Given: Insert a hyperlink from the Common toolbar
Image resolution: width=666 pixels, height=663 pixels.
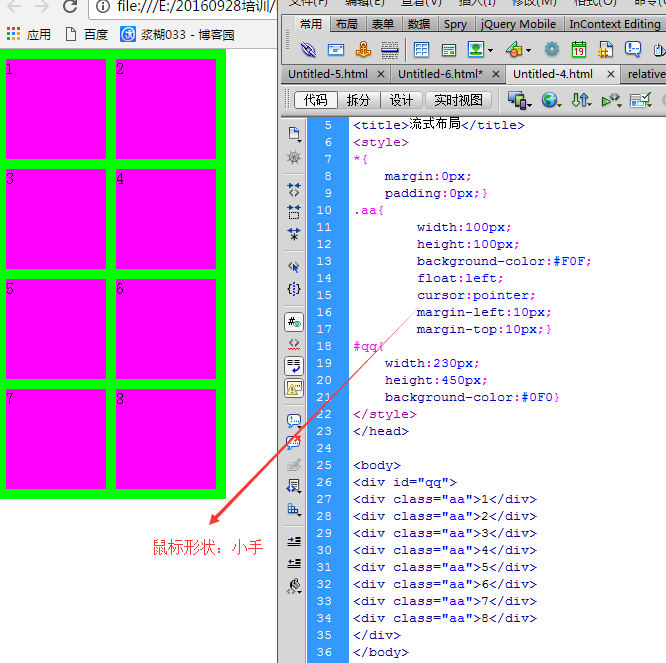Looking at the screenshot, I should tap(308, 50).
